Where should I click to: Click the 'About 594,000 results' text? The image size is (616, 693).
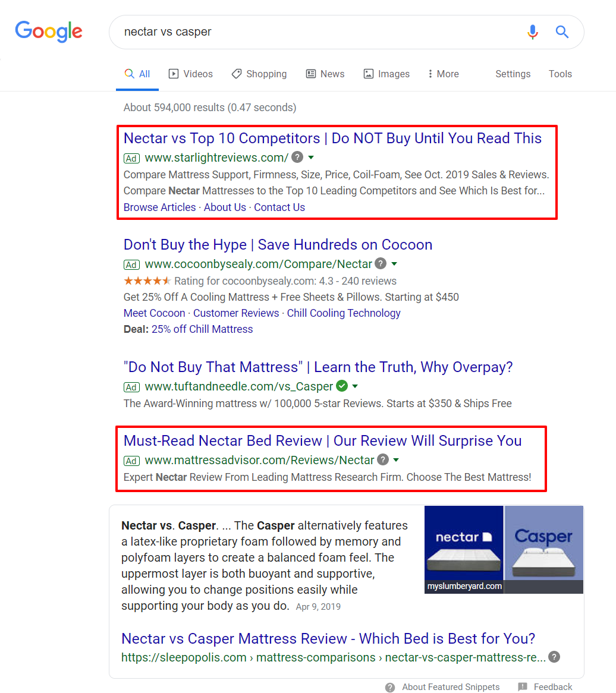coord(210,108)
